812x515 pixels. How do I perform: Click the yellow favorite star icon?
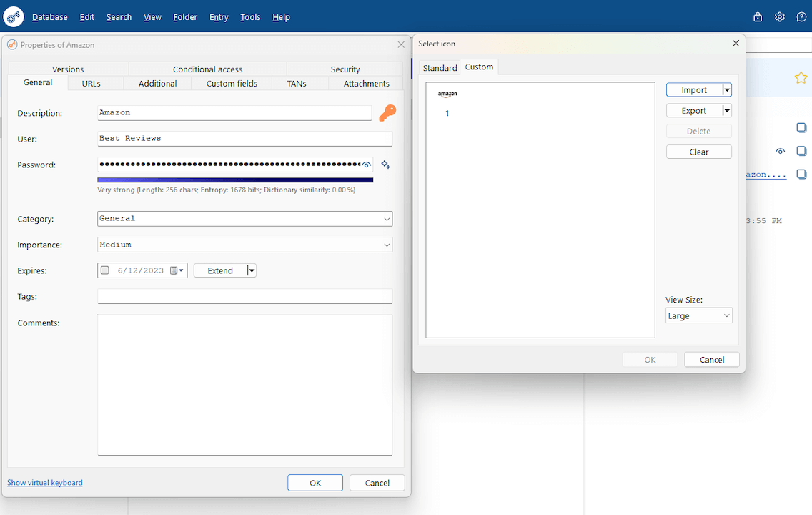tap(801, 78)
